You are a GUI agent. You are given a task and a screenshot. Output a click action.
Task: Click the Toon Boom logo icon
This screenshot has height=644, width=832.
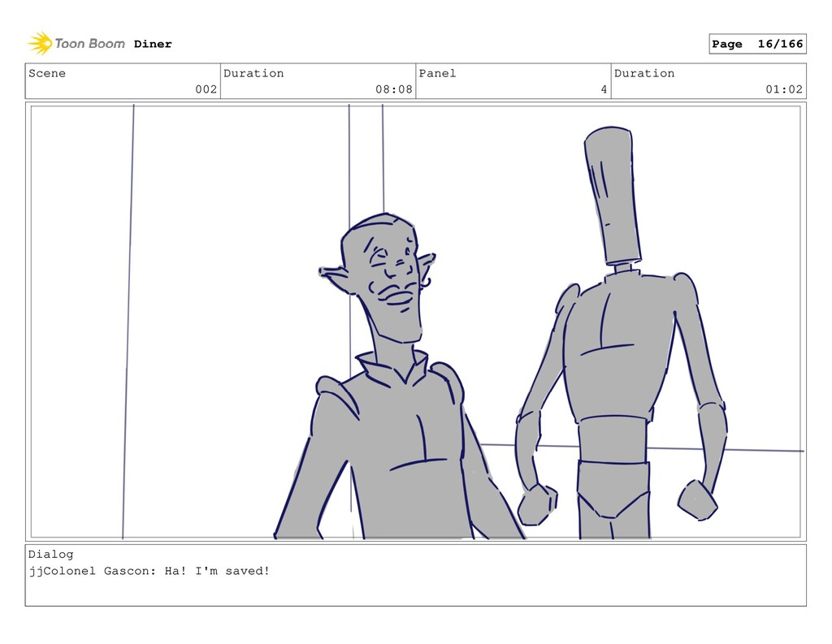click(40, 44)
